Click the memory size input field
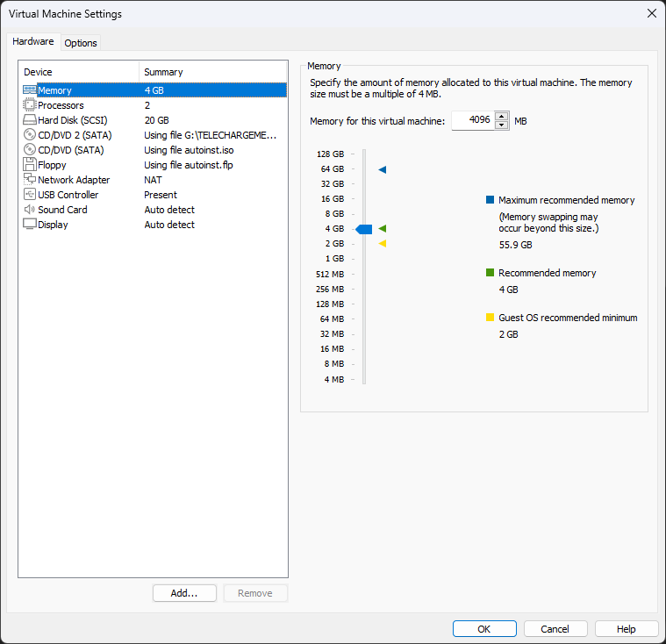Viewport: 666px width, 644px height. [473, 121]
